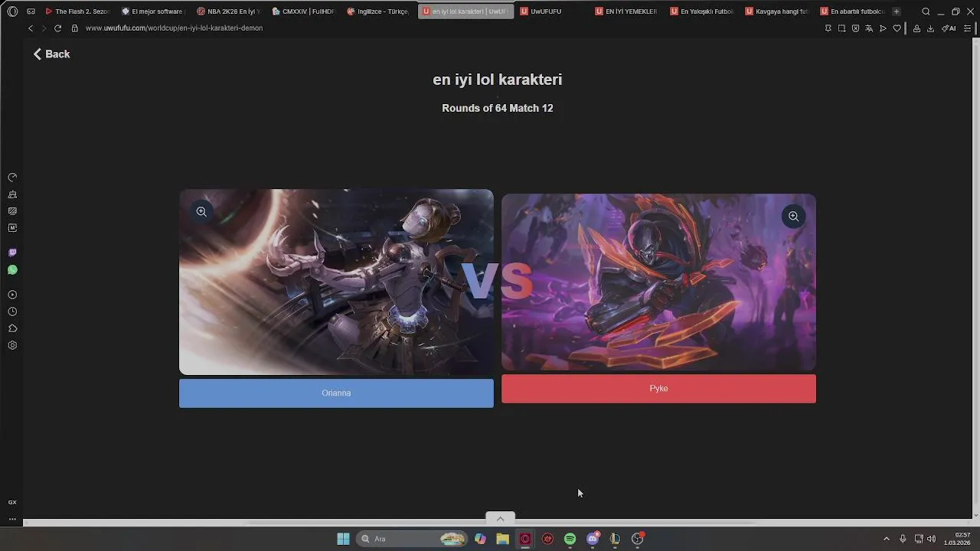Switch to En abartılı futbolcu tab
This screenshot has width=980, height=551.
(x=851, y=11)
